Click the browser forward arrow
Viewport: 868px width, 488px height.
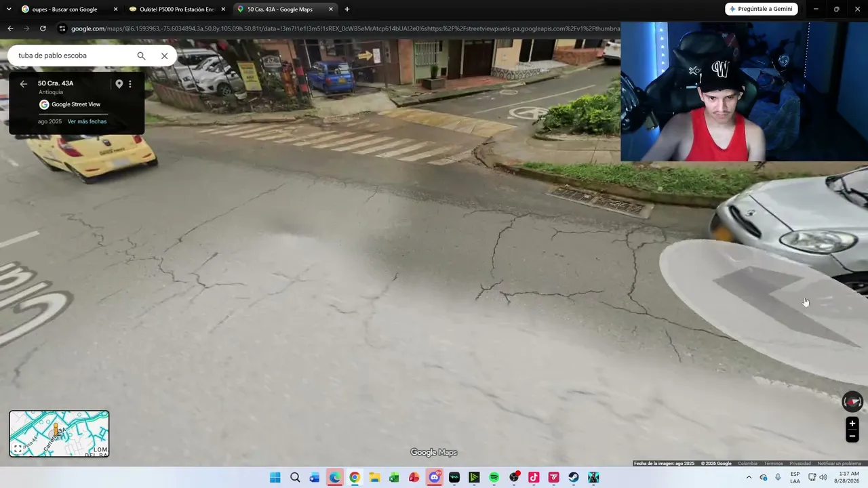26,28
